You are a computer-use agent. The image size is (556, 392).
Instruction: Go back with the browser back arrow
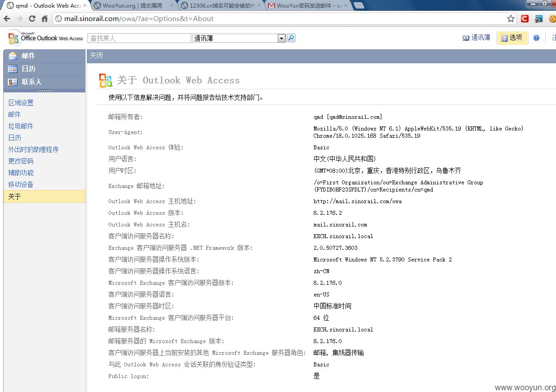point(7,19)
